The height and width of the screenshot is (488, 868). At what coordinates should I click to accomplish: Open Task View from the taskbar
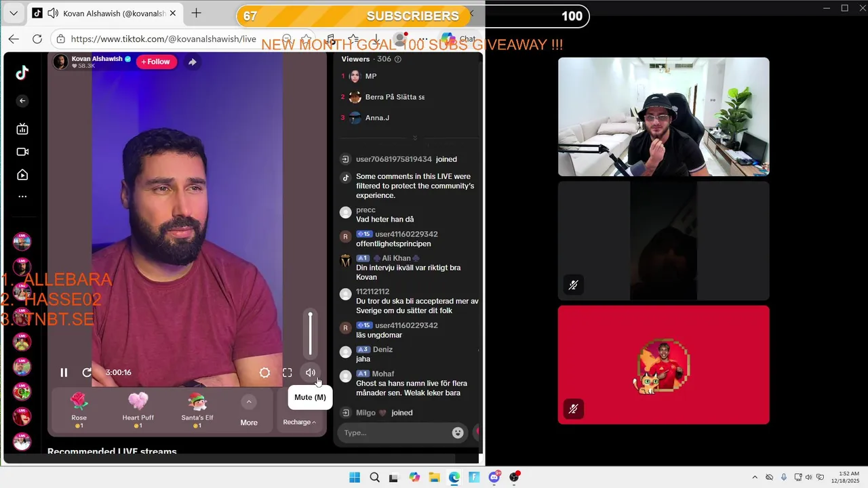pyautogui.click(x=394, y=477)
